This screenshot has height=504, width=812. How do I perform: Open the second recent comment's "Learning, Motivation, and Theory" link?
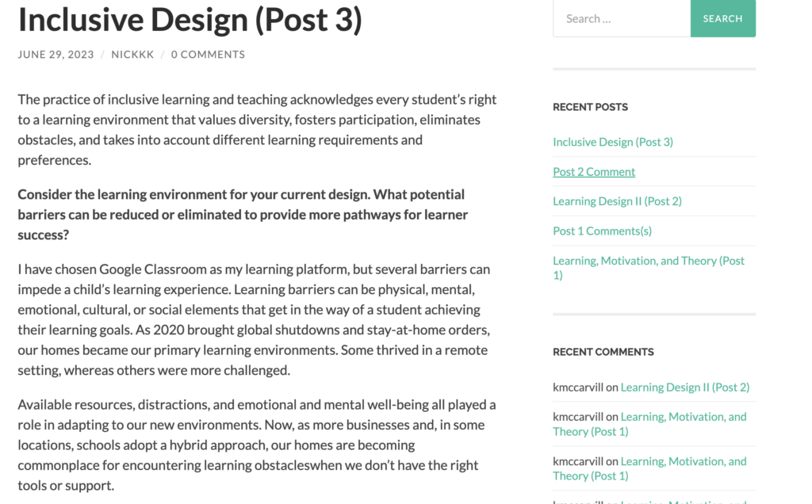[x=683, y=417]
